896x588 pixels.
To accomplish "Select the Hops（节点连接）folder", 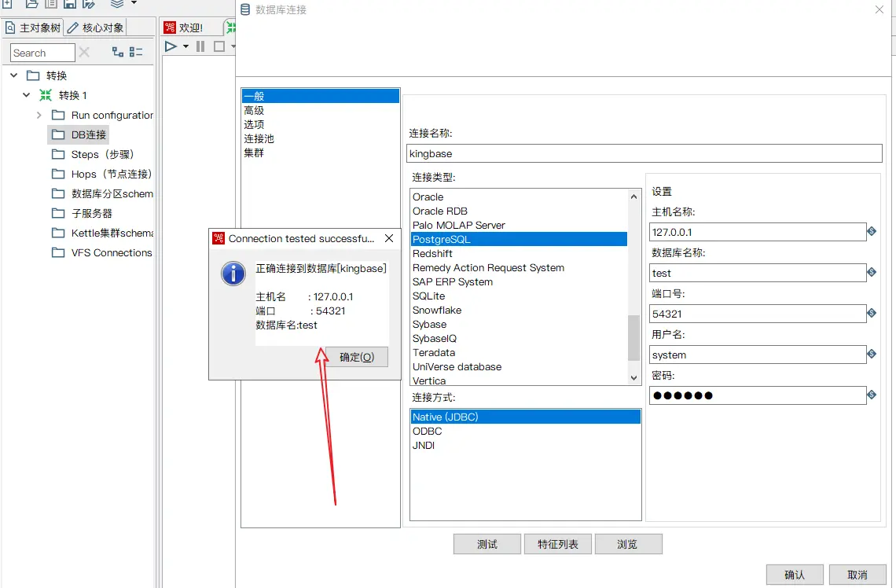I will point(101,174).
